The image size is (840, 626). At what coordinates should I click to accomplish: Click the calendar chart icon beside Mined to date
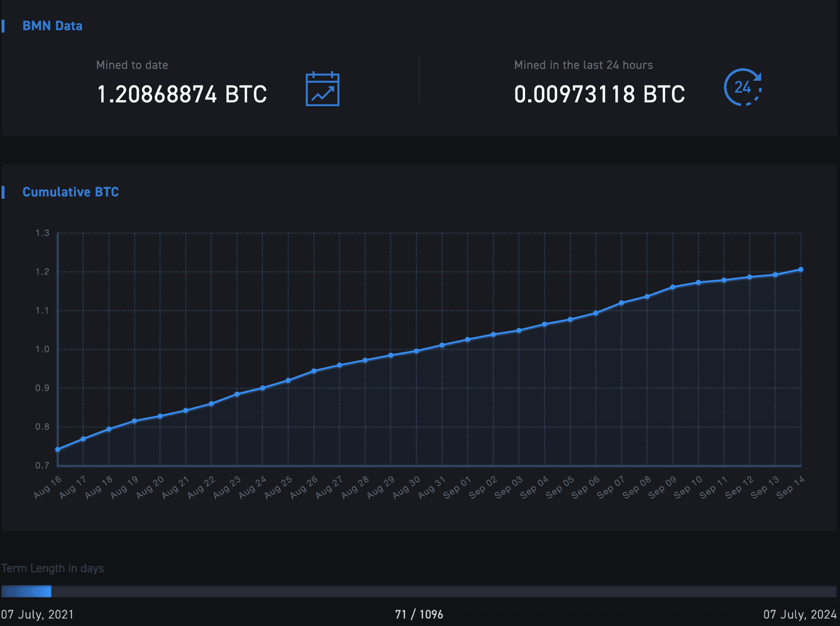[x=322, y=89]
